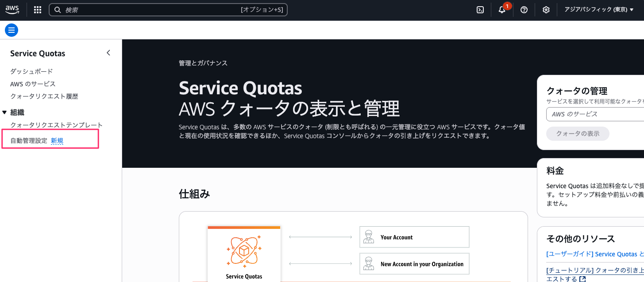Click the クォータの表示 button
This screenshot has width=644, height=282.
click(578, 134)
